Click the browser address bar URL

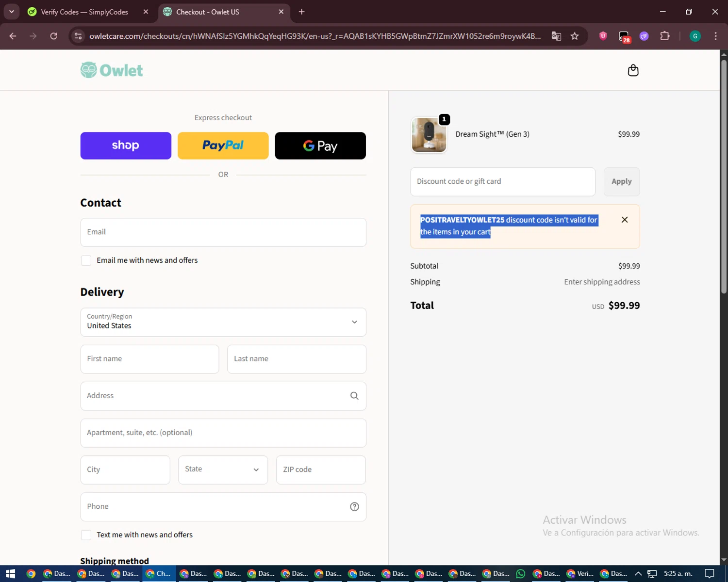click(x=314, y=36)
